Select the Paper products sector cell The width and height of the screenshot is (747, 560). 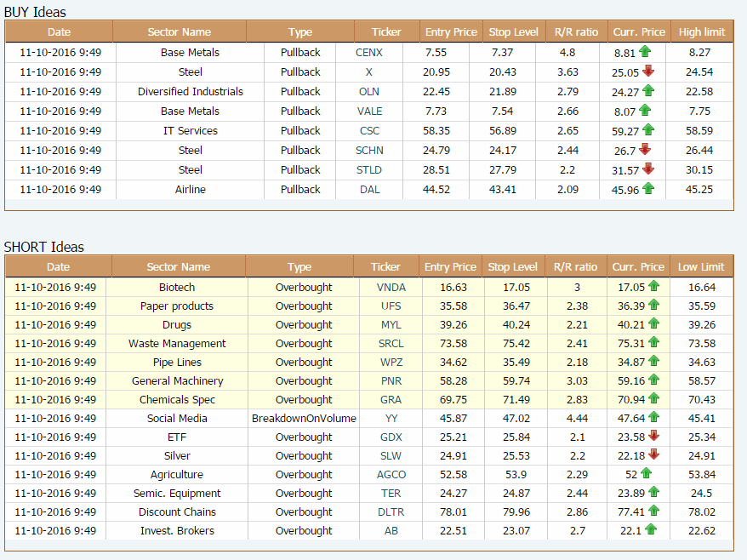(x=177, y=306)
